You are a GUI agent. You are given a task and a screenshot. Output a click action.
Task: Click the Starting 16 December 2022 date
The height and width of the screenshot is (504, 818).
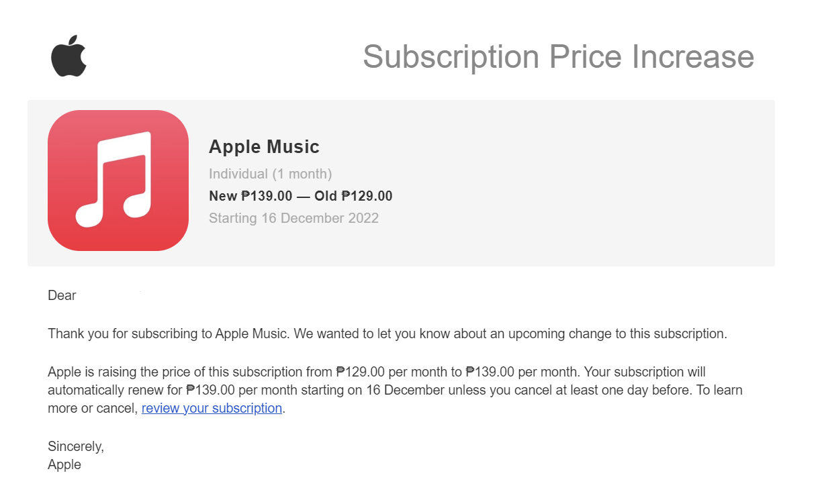pyautogui.click(x=293, y=218)
